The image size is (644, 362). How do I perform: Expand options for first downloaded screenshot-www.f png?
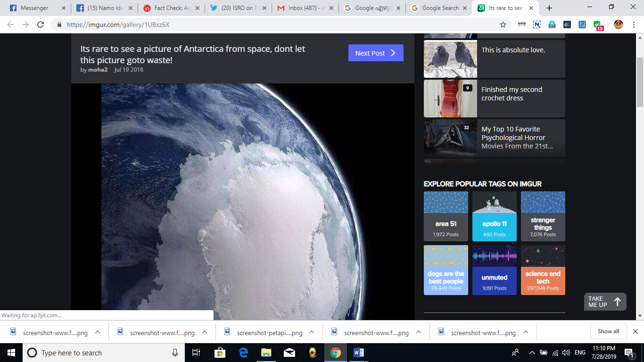pyautogui.click(x=98, y=332)
